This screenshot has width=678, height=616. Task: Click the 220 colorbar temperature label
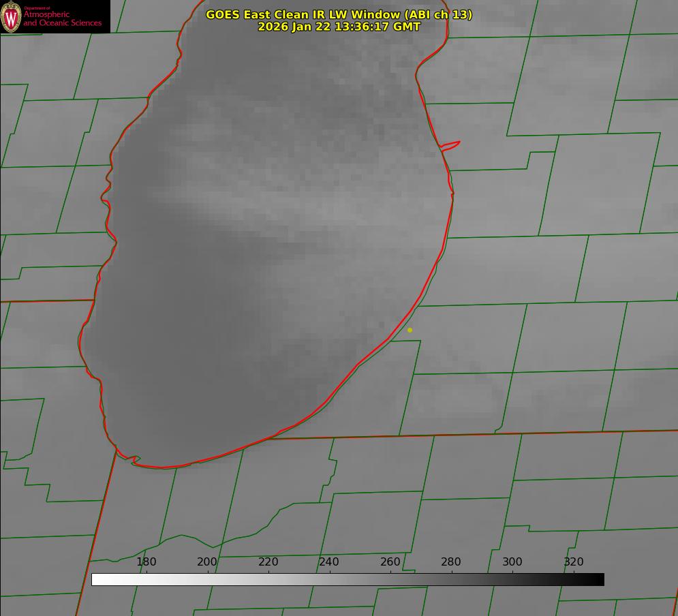tap(268, 562)
